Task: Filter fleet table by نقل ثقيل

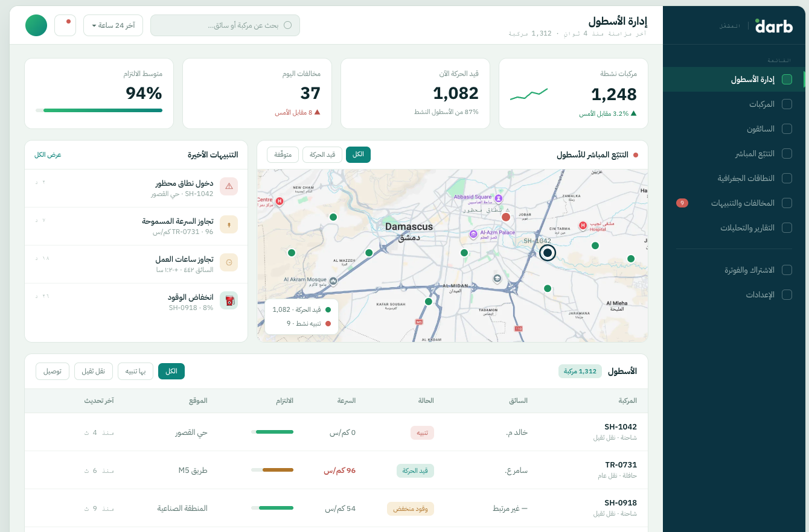Action: pyautogui.click(x=94, y=371)
